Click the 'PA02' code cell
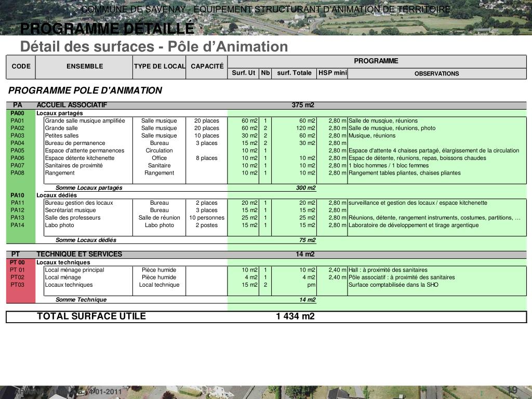 click(17, 128)
